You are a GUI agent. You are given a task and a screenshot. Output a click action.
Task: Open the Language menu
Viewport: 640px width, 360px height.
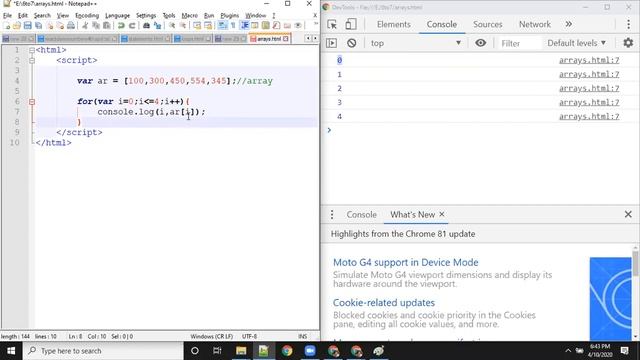point(117,16)
